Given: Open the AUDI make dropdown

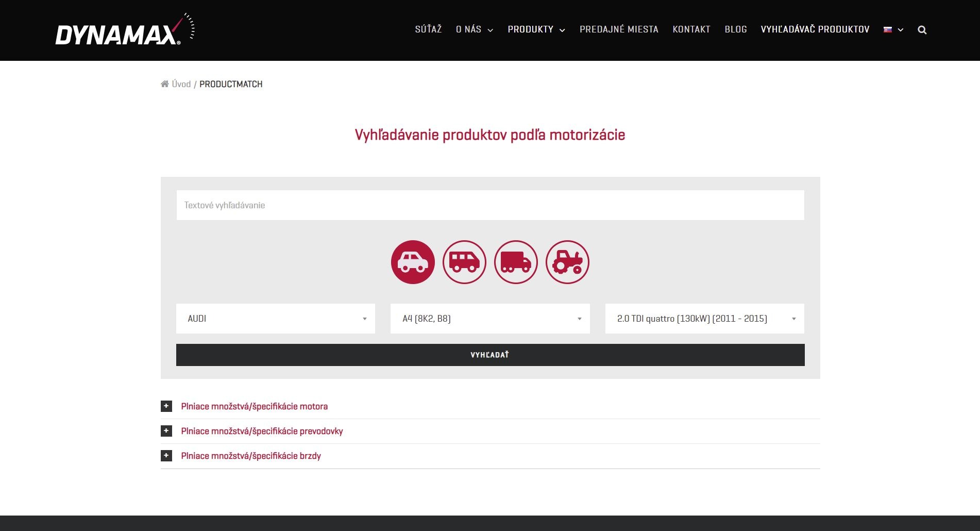Looking at the screenshot, I should click(x=276, y=319).
